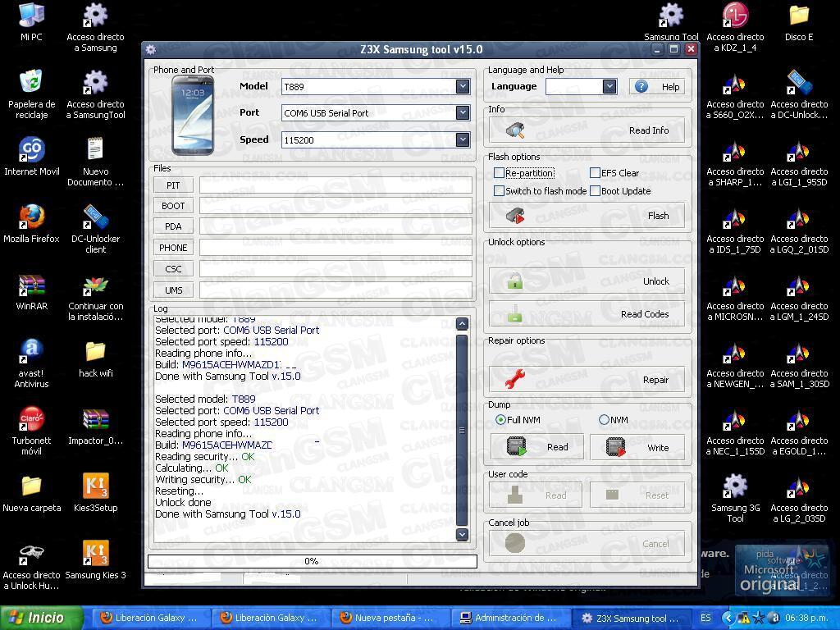Select Z3X Samsung tool taskbar item
Image resolution: width=840 pixels, height=630 pixels.
[631, 618]
